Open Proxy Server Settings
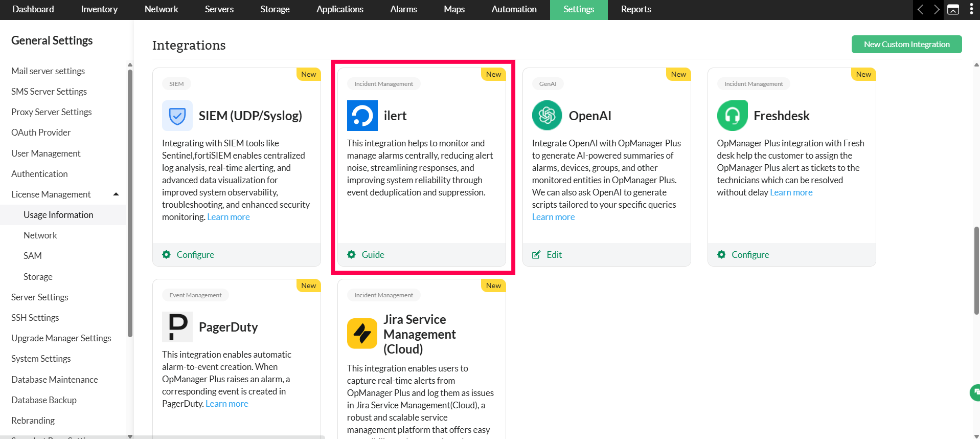Screen dimensions: 980x439 click(52, 112)
